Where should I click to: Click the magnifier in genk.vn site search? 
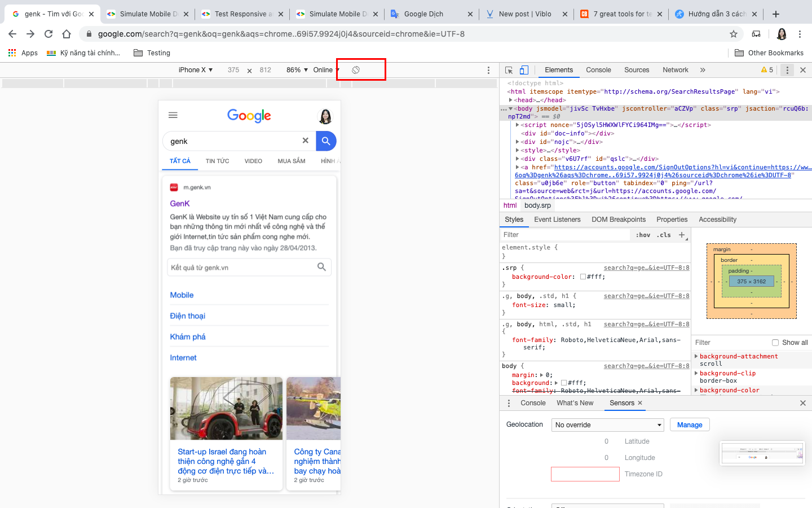[321, 267]
